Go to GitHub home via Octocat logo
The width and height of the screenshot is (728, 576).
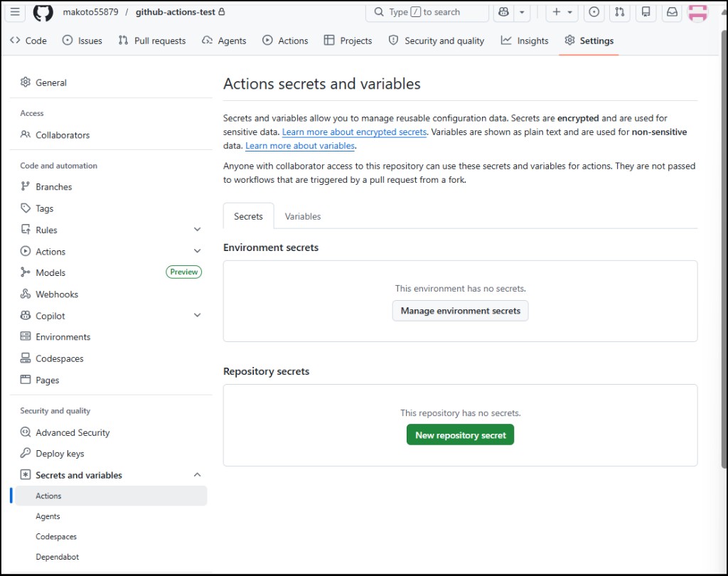tap(43, 12)
